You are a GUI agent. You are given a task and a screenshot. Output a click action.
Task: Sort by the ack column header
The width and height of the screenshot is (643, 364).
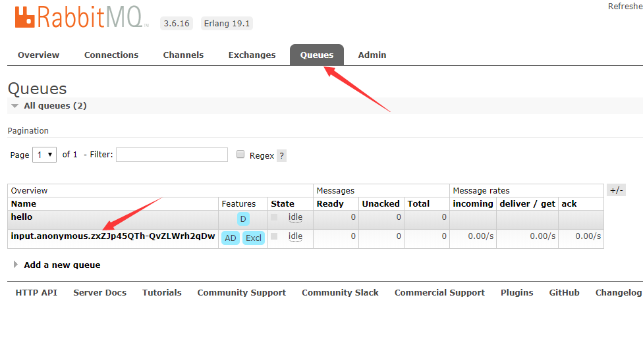coord(569,204)
